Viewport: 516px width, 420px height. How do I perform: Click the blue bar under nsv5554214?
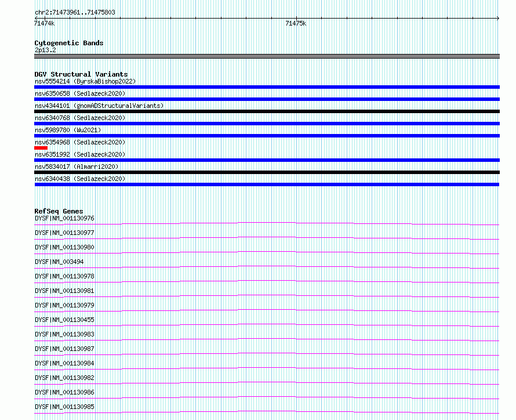(x=267, y=87)
